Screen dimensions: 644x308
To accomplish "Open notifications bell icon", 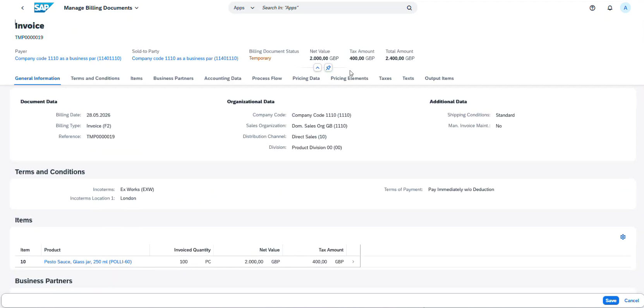I will tap(610, 8).
